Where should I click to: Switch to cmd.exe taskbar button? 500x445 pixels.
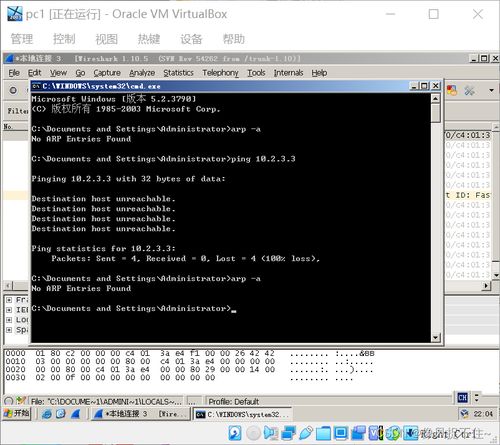click(242, 414)
